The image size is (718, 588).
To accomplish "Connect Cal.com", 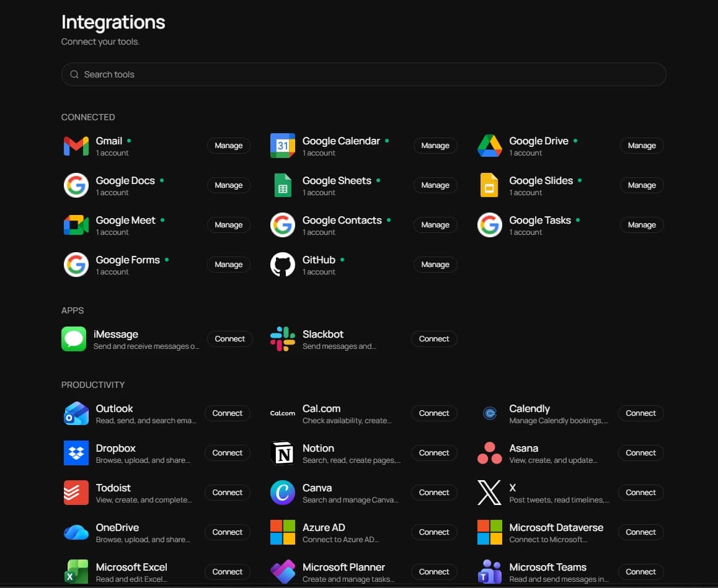I will click(434, 413).
